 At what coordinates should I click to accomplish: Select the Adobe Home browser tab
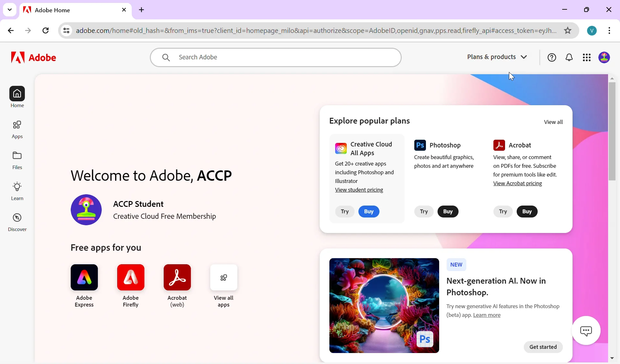[x=76, y=10]
